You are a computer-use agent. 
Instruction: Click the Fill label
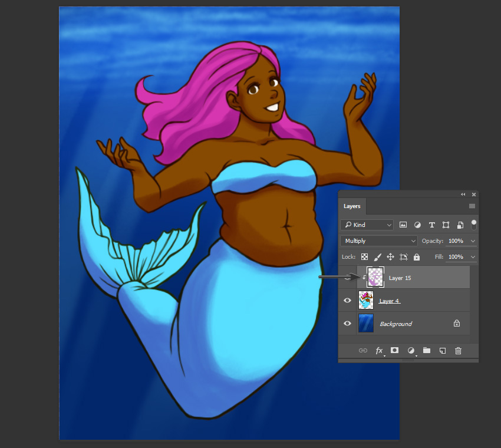(x=439, y=257)
